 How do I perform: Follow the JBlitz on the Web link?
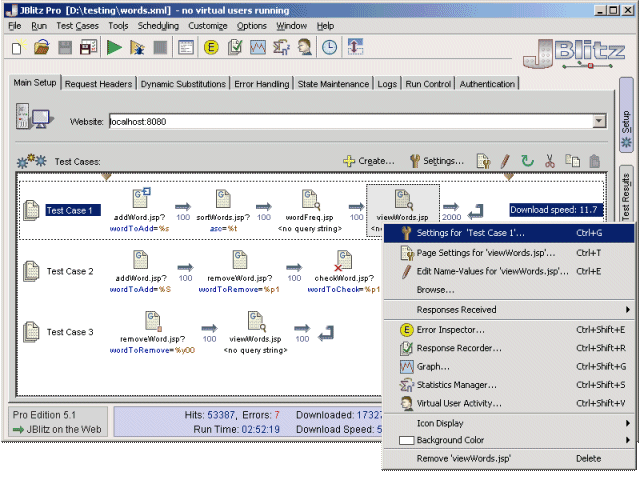click(58, 429)
